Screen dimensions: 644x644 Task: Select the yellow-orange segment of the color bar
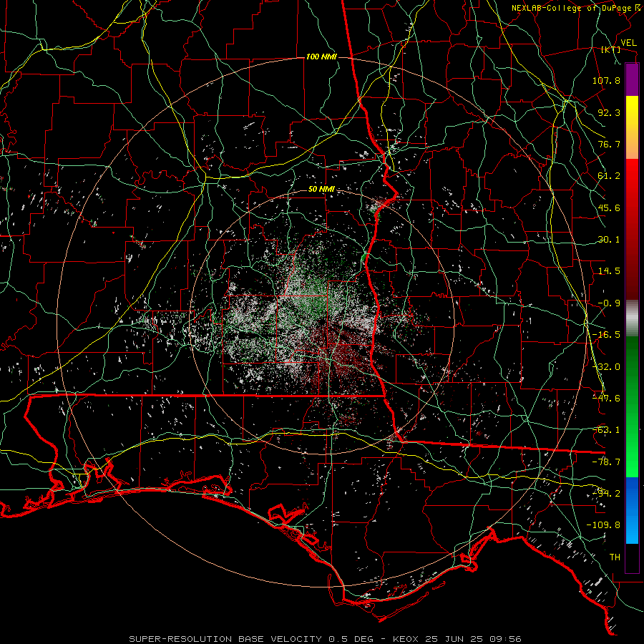tap(632, 127)
